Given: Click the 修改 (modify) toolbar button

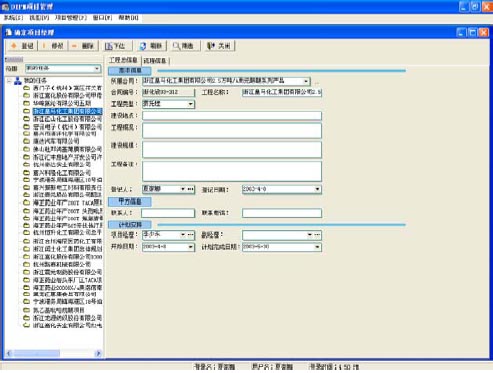Looking at the screenshot, I should coord(53,46).
